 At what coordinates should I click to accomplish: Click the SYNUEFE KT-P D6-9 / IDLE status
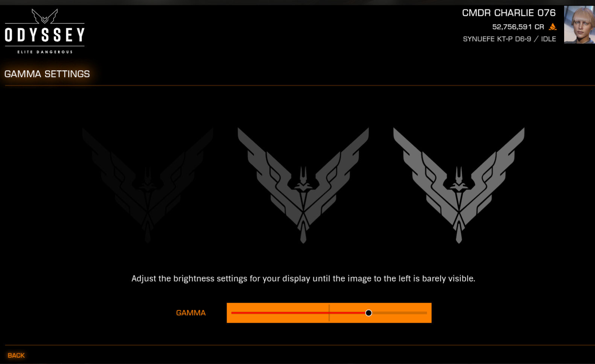pyautogui.click(x=510, y=39)
